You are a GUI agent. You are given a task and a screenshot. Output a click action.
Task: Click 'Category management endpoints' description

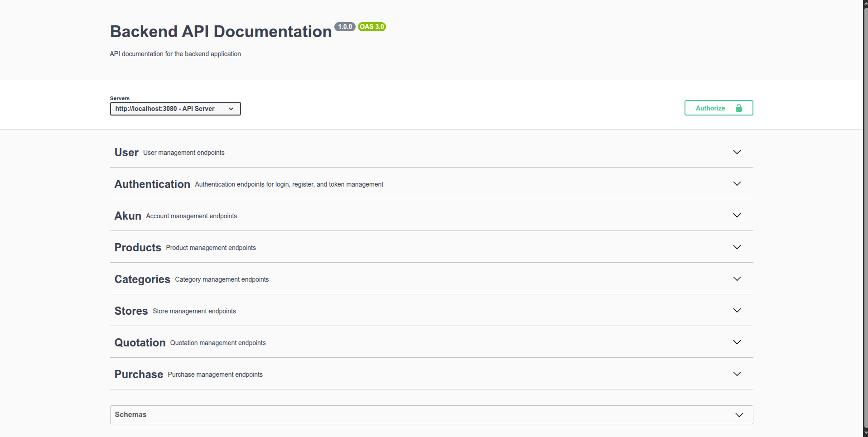click(222, 279)
